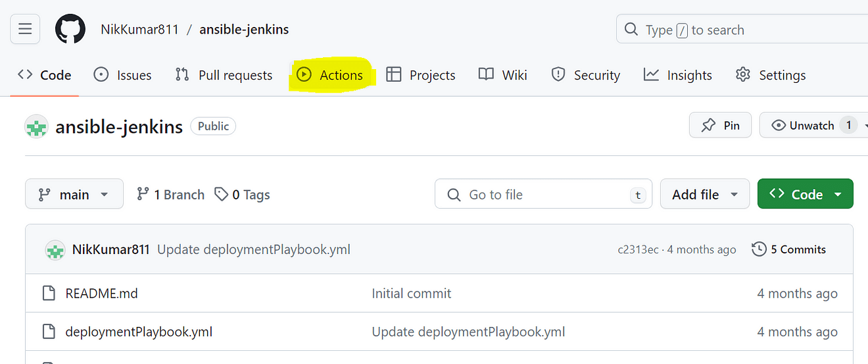The width and height of the screenshot is (868, 364).
Task: Click the Unwatch button
Action: (803, 125)
